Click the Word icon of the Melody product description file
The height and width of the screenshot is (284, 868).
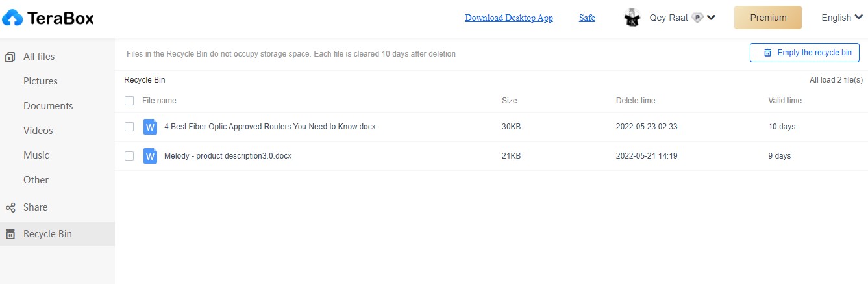coord(150,156)
